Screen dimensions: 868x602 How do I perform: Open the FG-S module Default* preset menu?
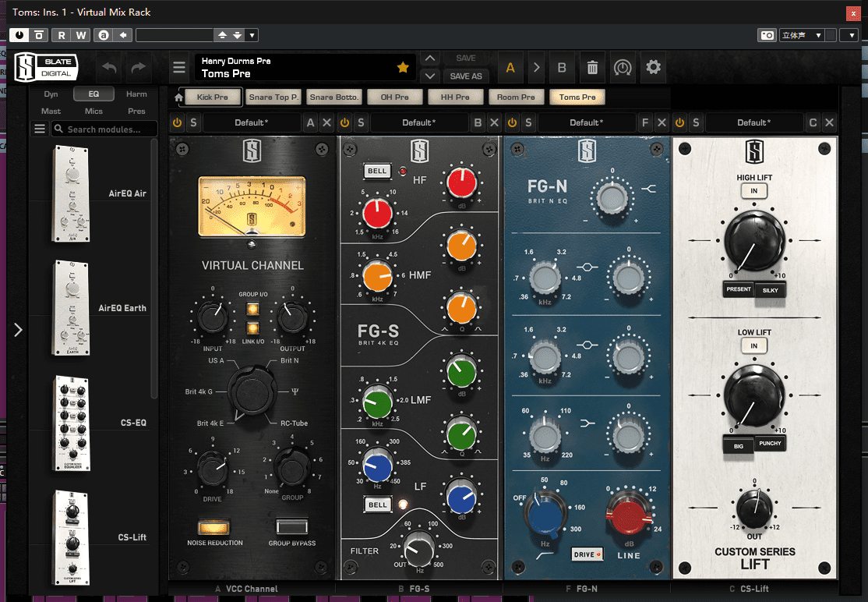click(419, 122)
